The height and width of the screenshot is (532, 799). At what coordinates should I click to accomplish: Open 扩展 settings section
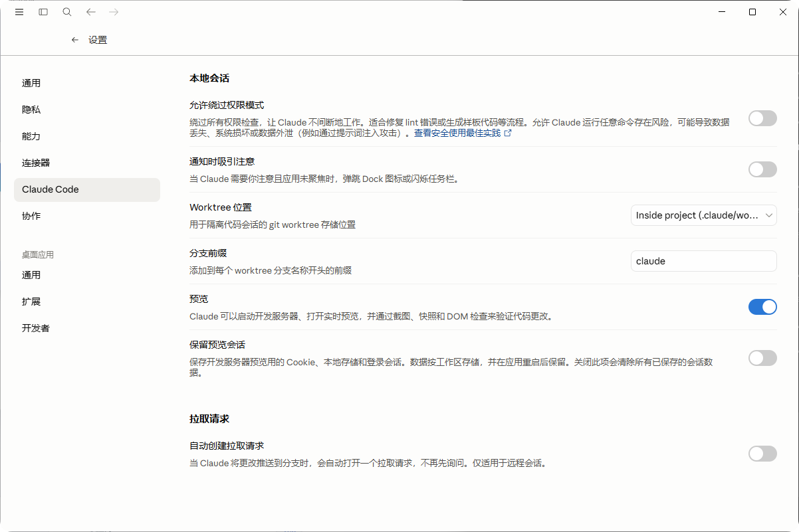[87, 302]
